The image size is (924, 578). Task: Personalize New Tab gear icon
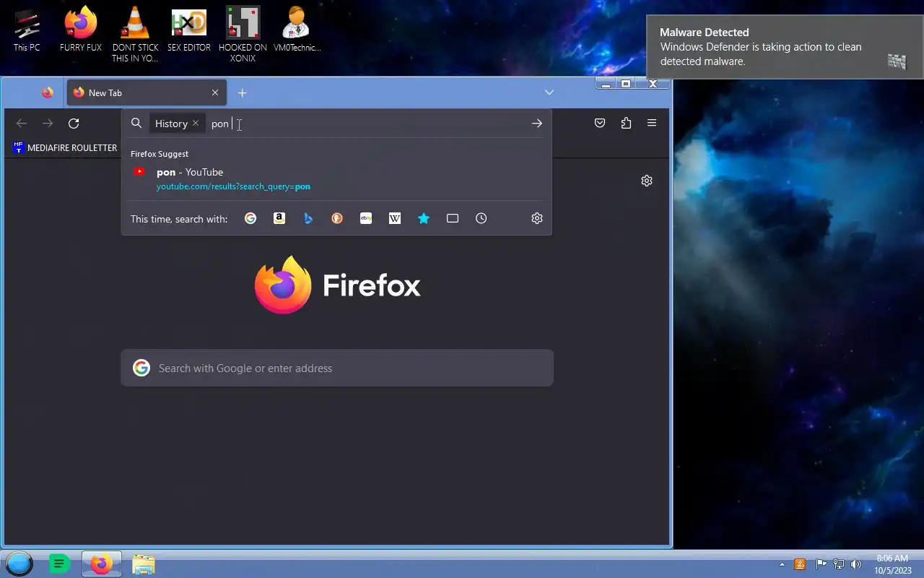pos(647,181)
